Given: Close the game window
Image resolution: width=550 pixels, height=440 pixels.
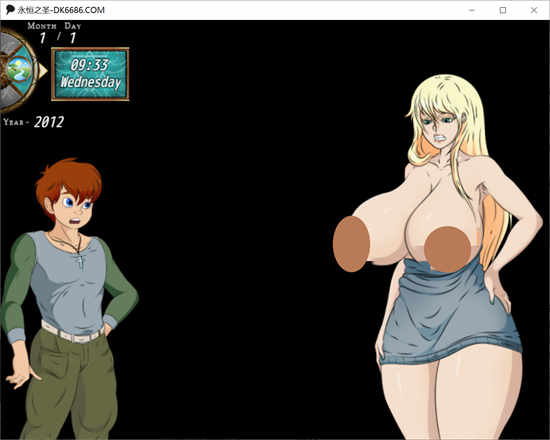Looking at the screenshot, I should click(534, 10).
